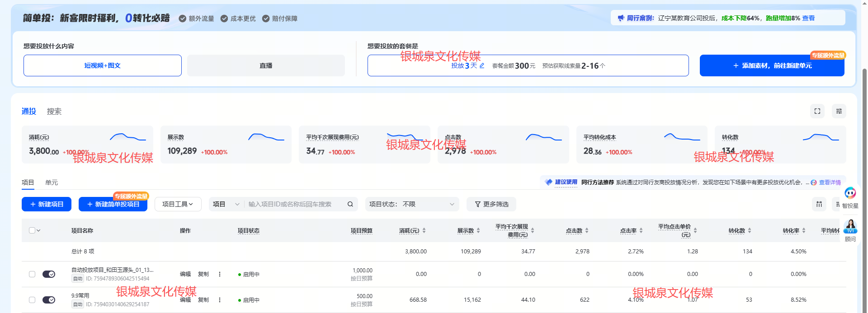Sort by 消耗(元) column

tap(424, 230)
